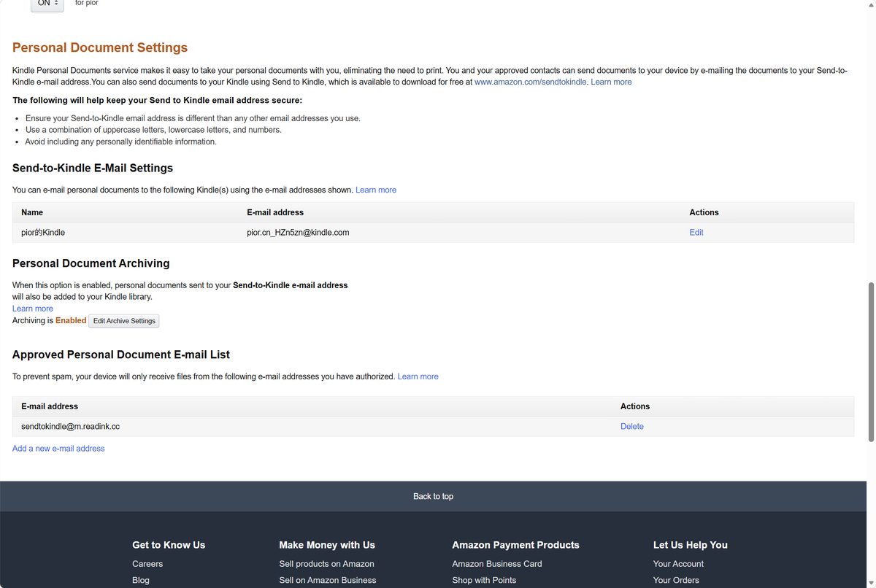Click the Send-to-Kindle E-Mail Settings heading
This screenshot has height=588, width=876.
pos(93,168)
